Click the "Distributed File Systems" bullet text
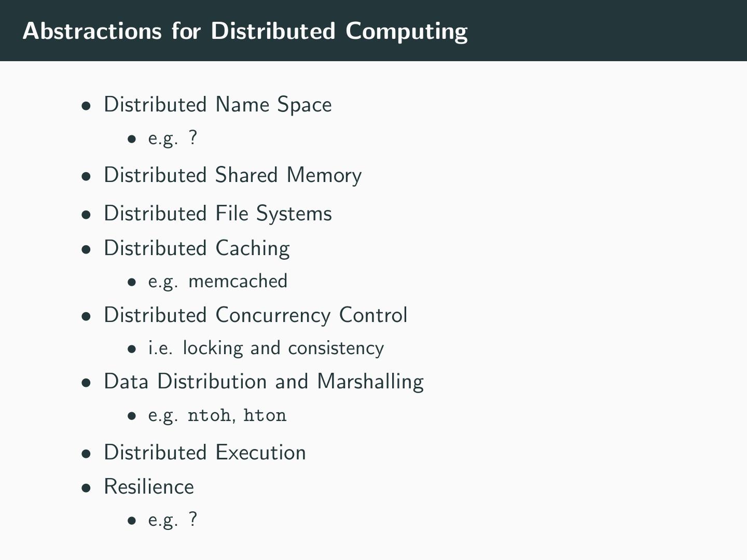The height and width of the screenshot is (560, 747). coord(217,214)
